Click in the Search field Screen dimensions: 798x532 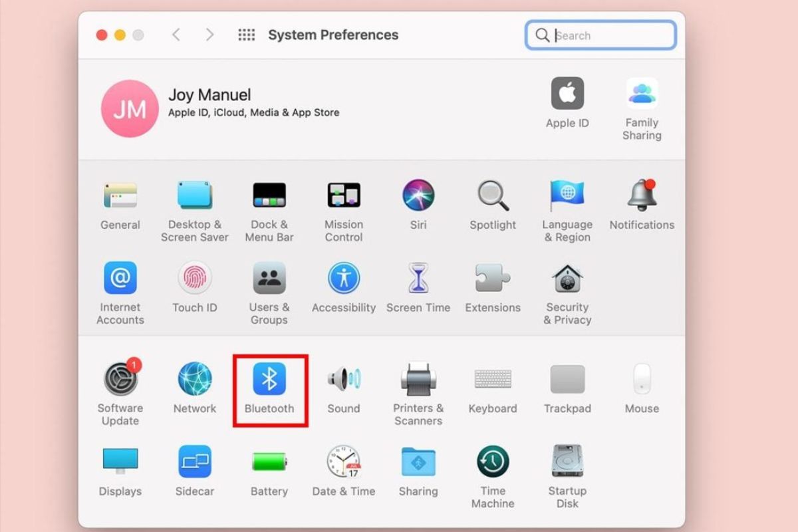[601, 35]
